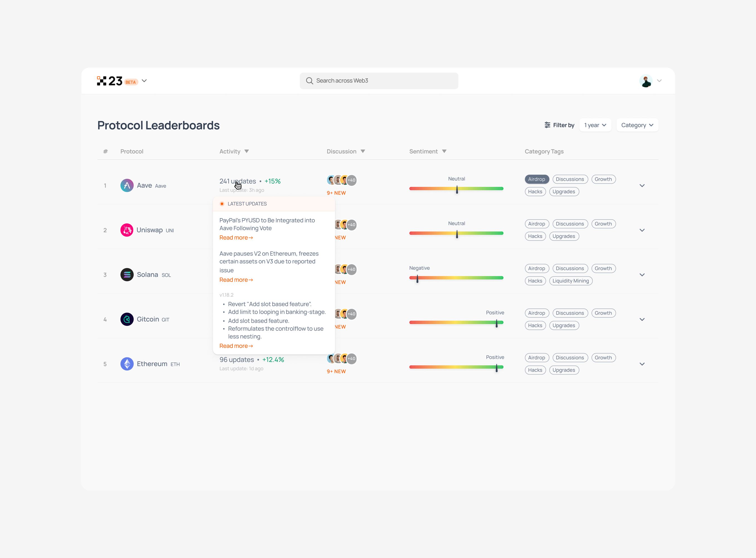Click the Ethereum diamond logo icon
This screenshot has height=558, width=756.
click(x=127, y=364)
